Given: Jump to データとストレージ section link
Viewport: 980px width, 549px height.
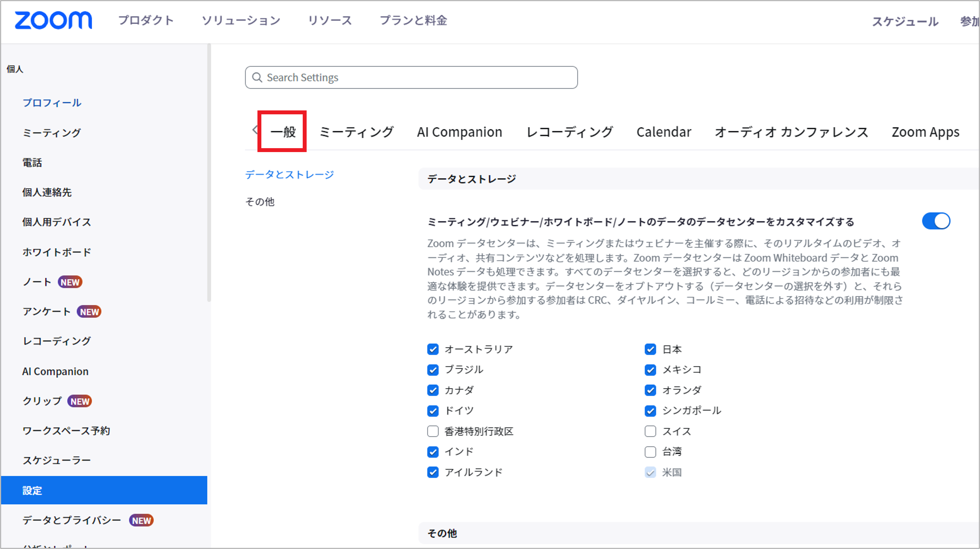Looking at the screenshot, I should (290, 174).
